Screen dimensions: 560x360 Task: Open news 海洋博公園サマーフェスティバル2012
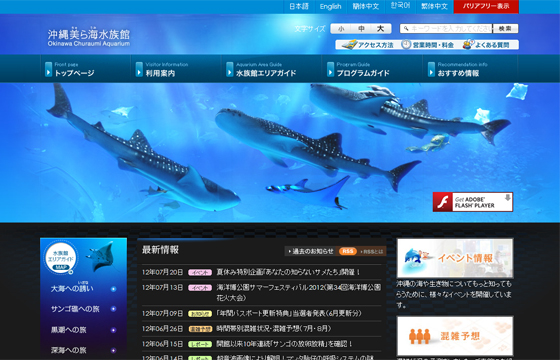tap(299, 292)
